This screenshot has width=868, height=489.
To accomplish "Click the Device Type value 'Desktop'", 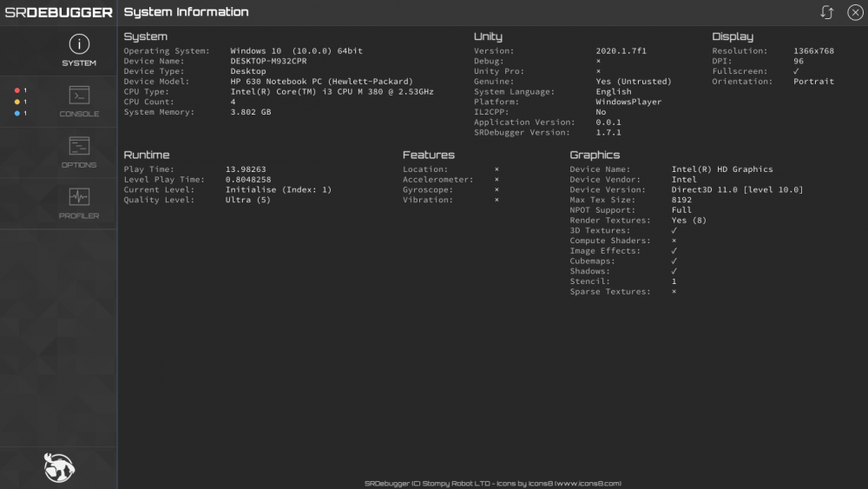I will (x=248, y=71).
